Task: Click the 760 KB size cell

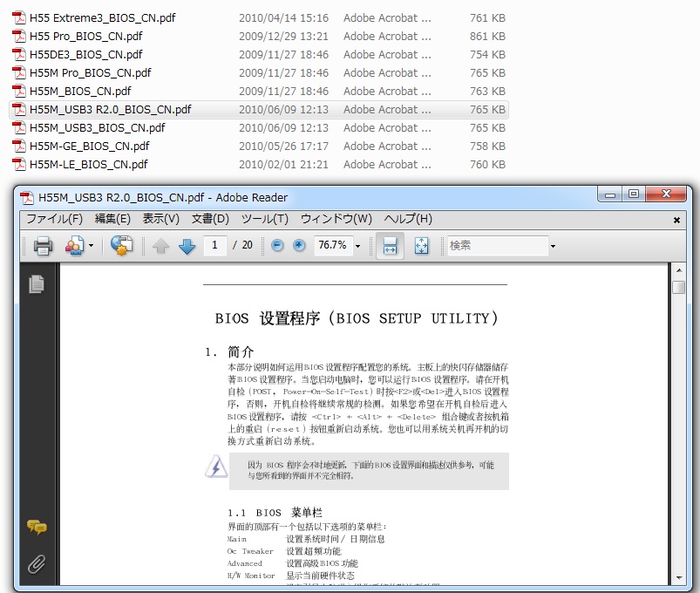Action: tap(487, 164)
